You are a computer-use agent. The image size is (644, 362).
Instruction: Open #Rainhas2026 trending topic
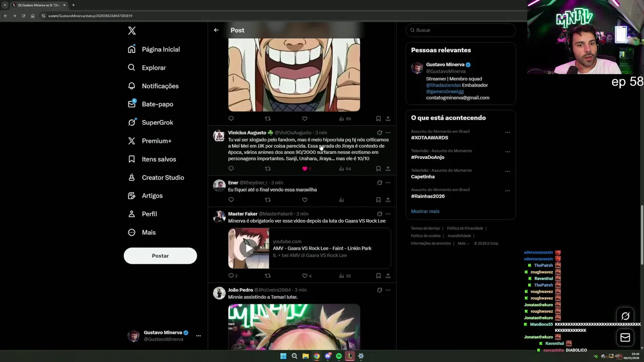(x=428, y=197)
